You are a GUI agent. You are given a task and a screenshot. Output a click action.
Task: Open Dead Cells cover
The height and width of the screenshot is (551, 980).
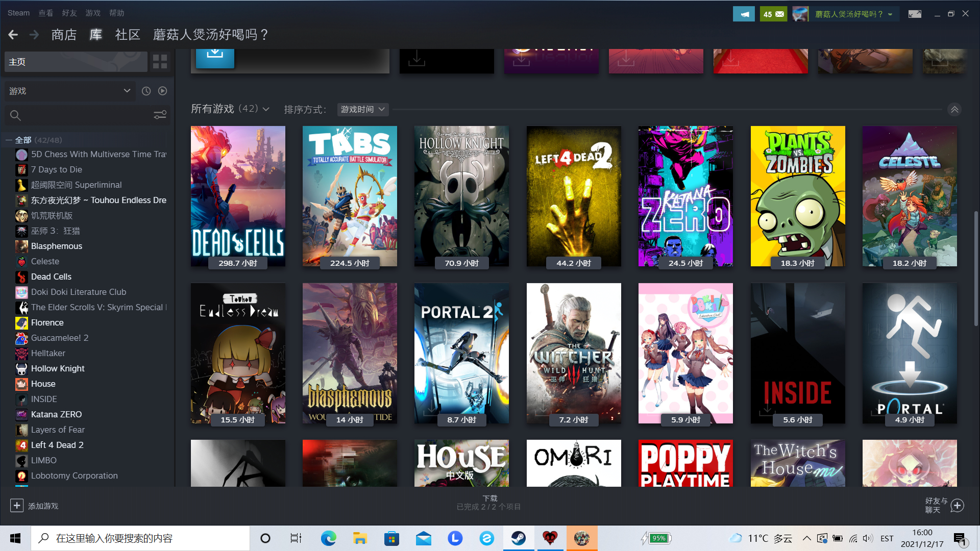(x=238, y=196)
